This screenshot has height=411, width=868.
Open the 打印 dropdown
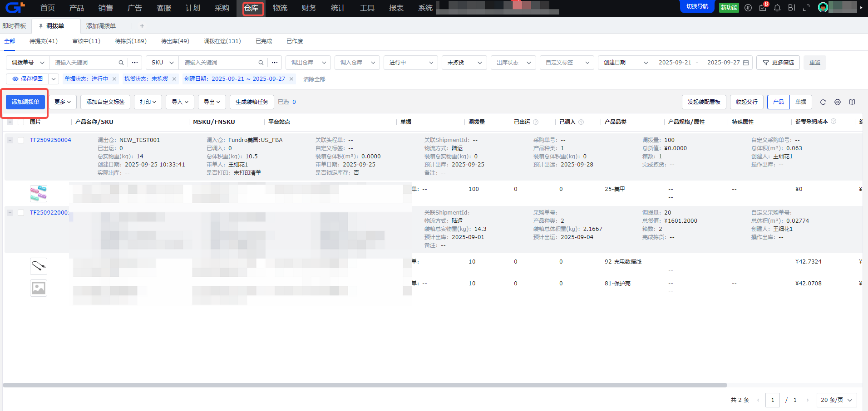click(x=148, y=102)
